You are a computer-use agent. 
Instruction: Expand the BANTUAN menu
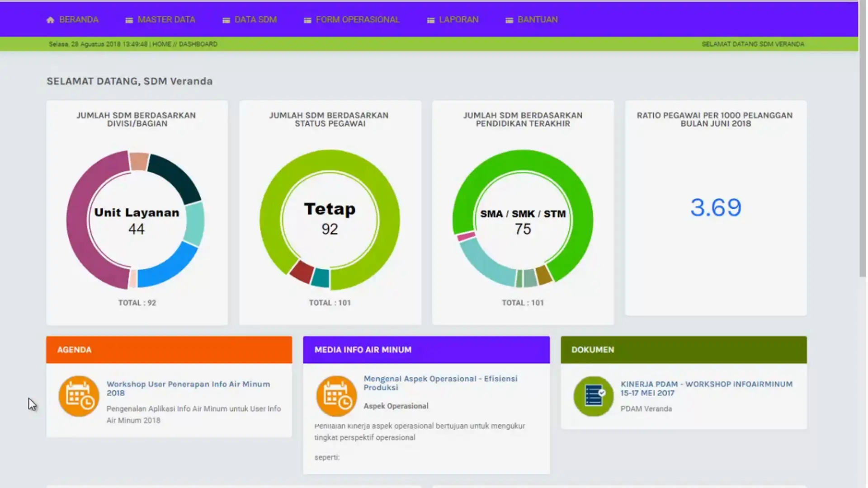(x=538, y=20)
